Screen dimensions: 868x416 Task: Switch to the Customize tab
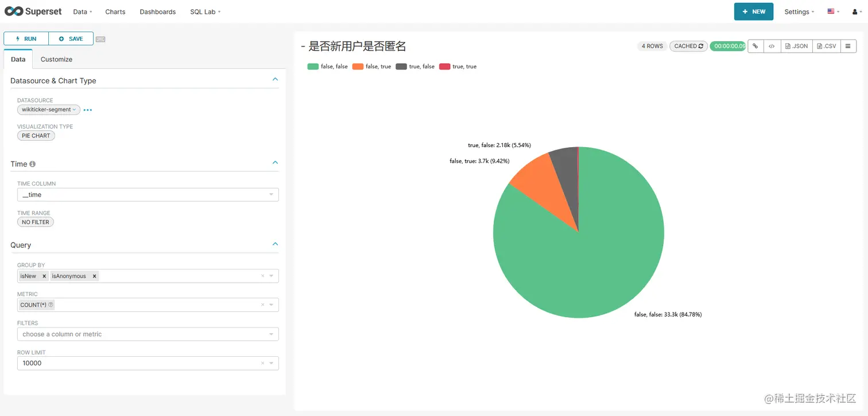tap(56, 59)
